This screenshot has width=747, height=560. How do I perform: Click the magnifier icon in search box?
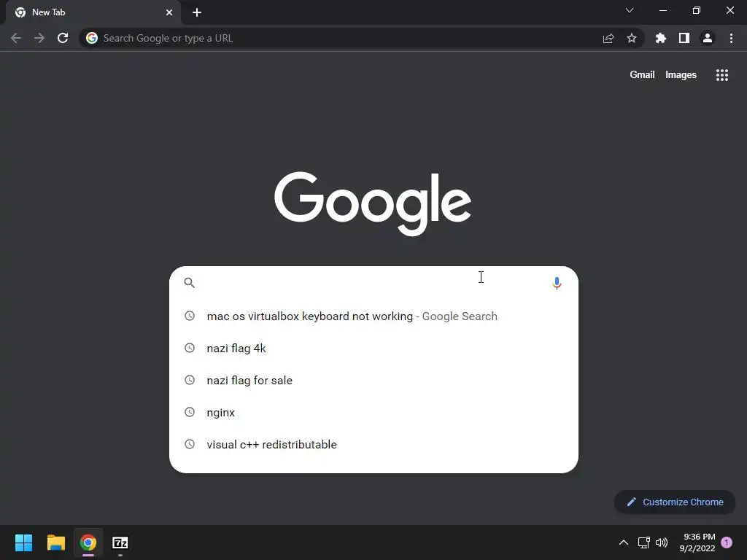189,283
